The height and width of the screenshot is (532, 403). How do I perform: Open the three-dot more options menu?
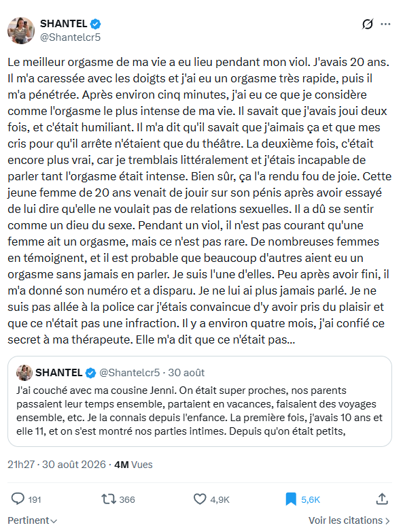385,24
